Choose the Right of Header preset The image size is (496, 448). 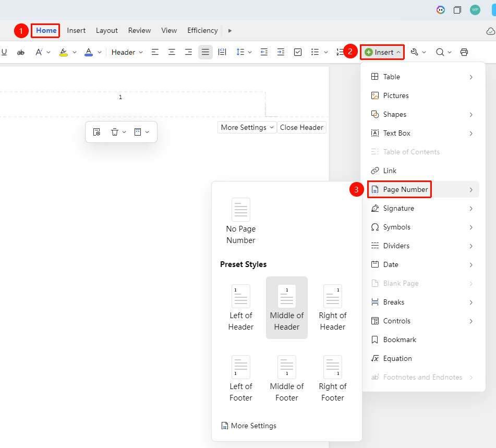tap(332, 308)
